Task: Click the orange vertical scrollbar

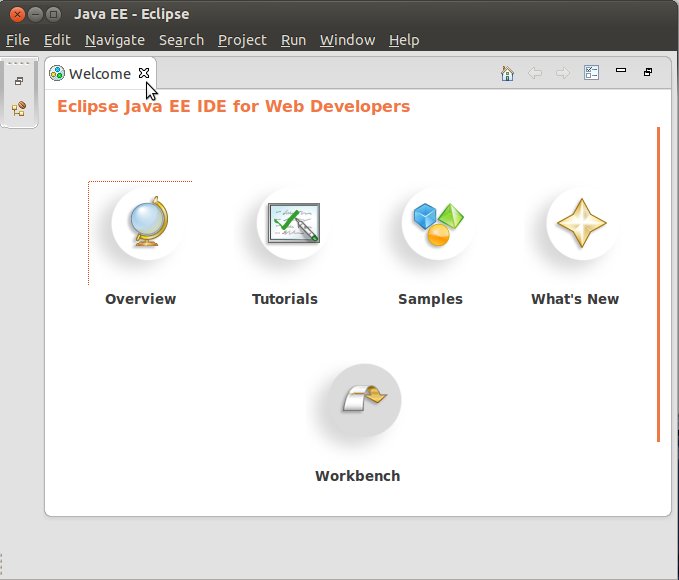Action: point(659,284)
